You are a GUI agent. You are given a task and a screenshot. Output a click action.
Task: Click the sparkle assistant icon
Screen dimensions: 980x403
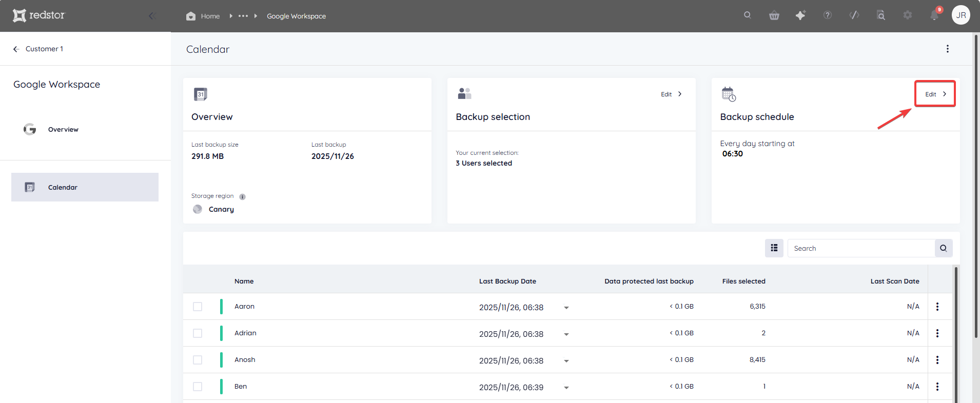800,15
